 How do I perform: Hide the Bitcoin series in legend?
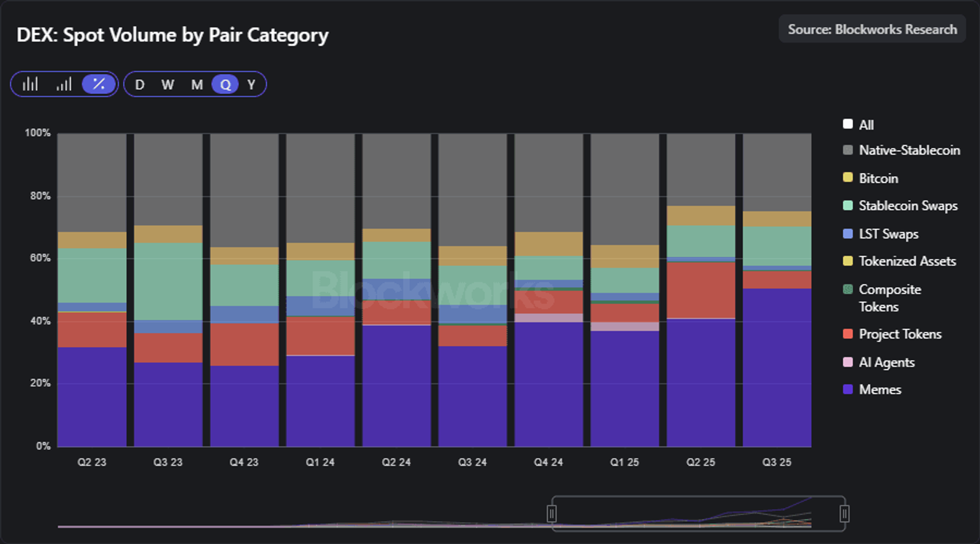(x=870, y=178)
